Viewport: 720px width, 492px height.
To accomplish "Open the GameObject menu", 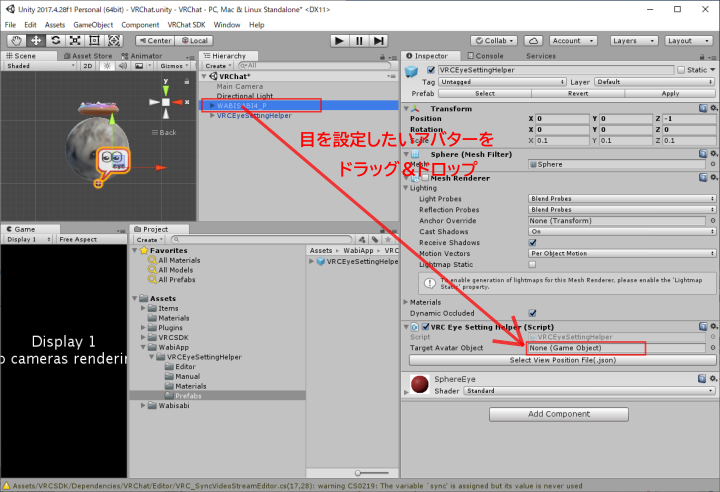I will [x=93, y=25].
